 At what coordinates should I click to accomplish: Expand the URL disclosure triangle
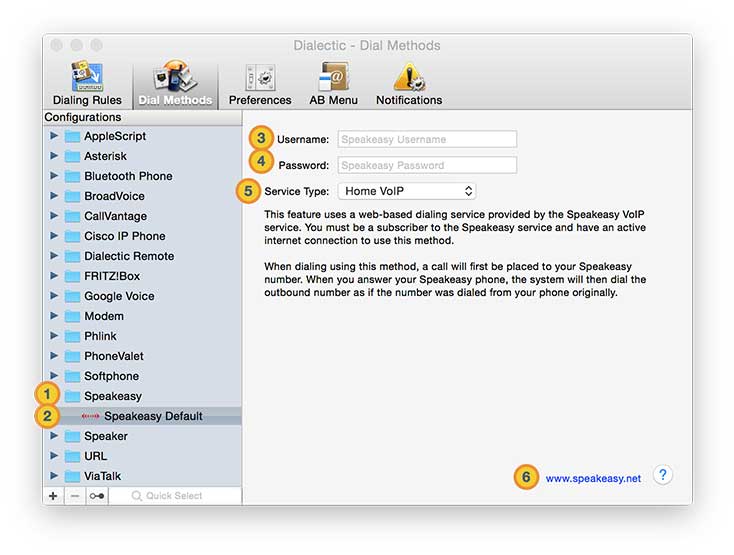(x=54, y=456)
